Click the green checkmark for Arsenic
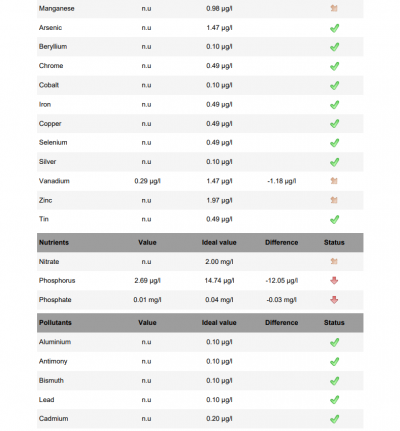 click(x=334, y=28)
